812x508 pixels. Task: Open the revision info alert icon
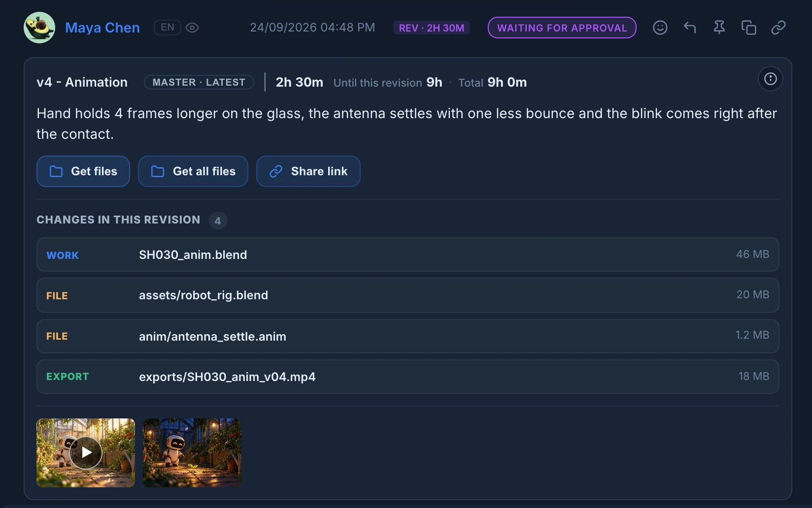(x=771, y=79)
